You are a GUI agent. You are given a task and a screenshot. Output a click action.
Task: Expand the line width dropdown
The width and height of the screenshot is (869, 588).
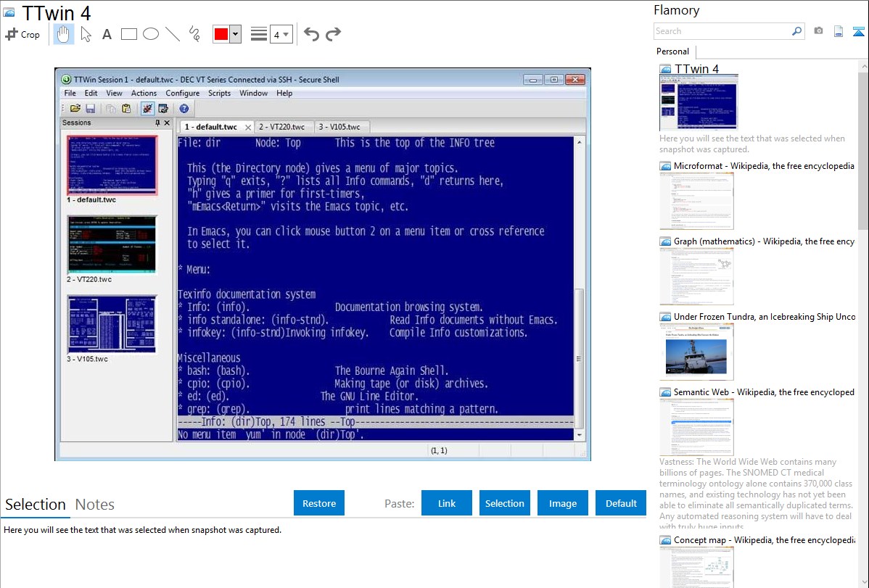286,34
